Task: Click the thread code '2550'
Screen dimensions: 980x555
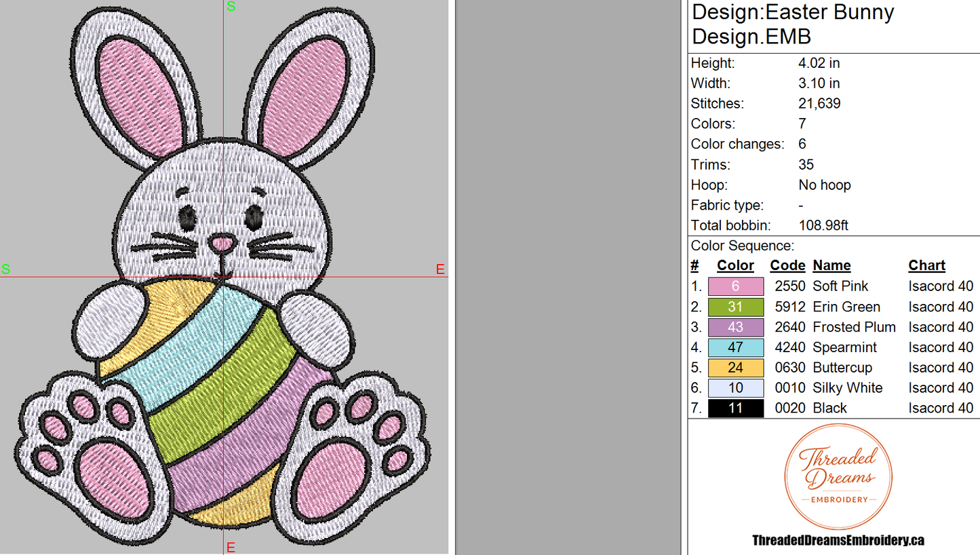Action: tap(790, 286)
